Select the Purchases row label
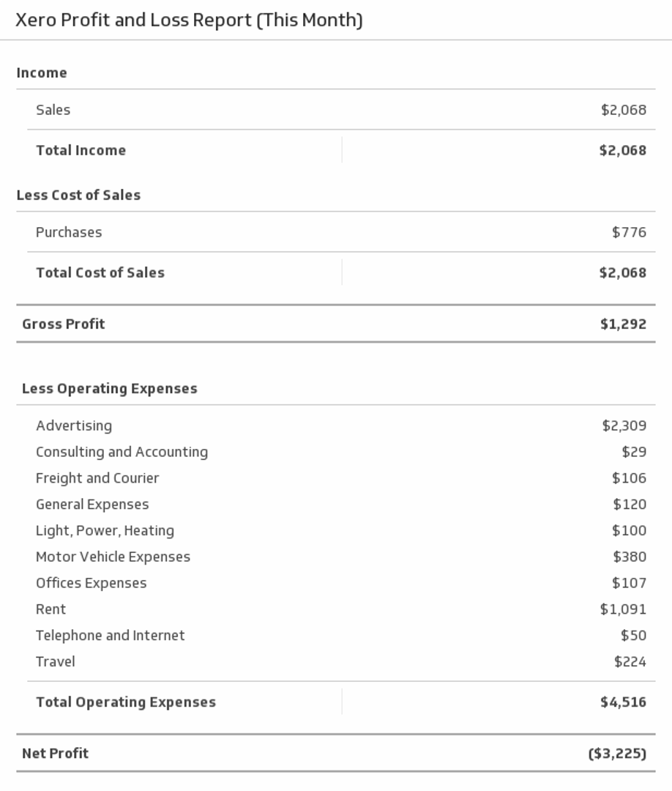This screenshot has width=672, height=791. (x=69, y=232)
